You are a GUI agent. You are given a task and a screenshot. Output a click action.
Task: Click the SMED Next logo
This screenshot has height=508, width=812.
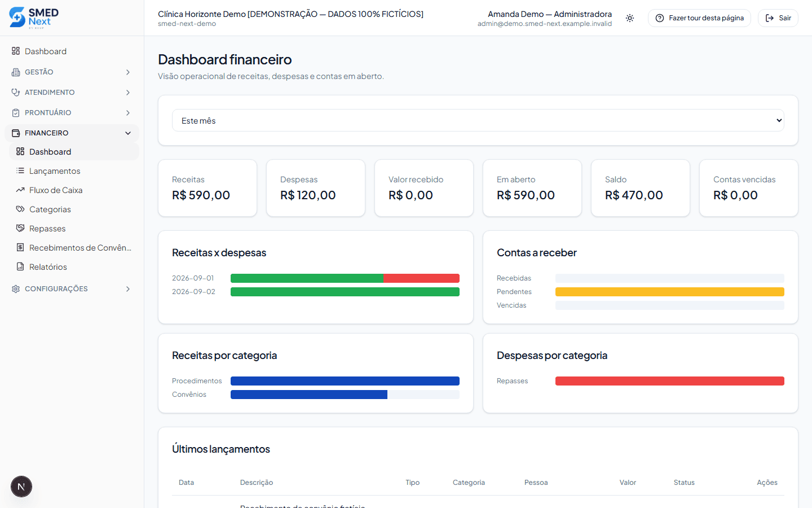click(x=34, y=17)
